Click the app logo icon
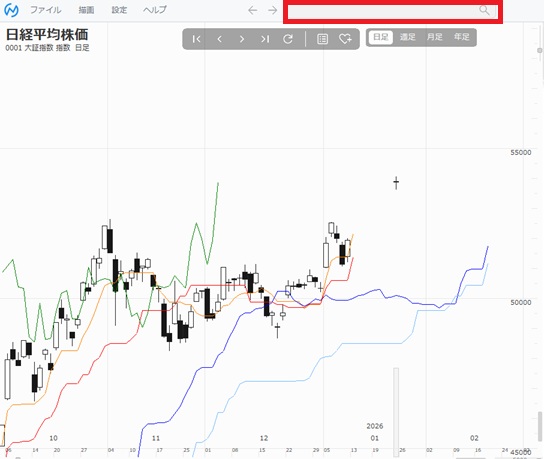Viewport: 544px width, 459px height. coord(11,10)
